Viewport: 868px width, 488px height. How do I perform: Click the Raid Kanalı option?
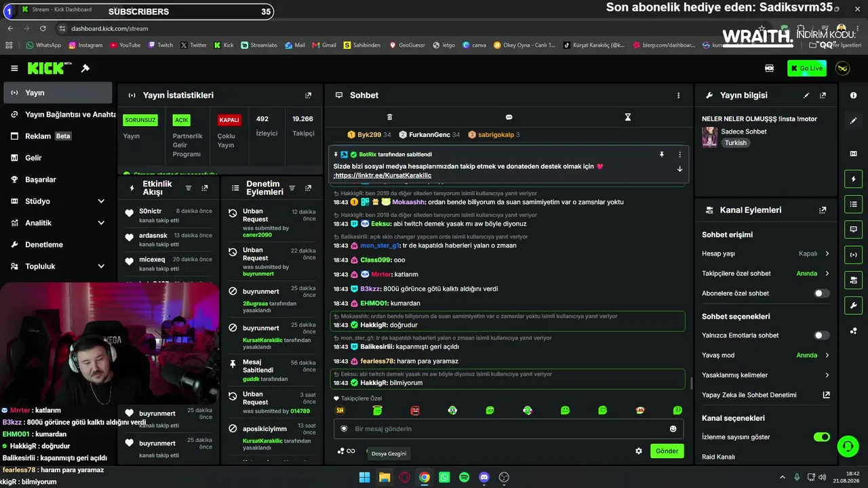[x=718, y=457]
